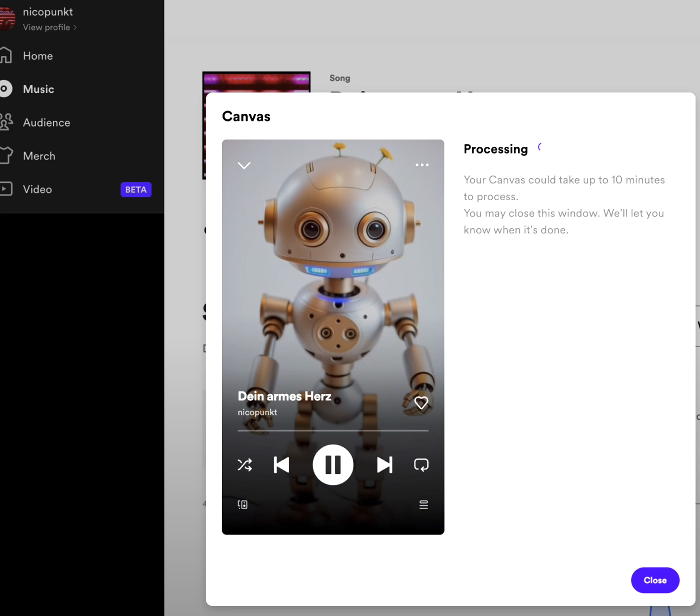Image resolution: width=700 pixels, height=616 pixels.
Task: Click the connect-to-device icon
Action: click(242, 504)
